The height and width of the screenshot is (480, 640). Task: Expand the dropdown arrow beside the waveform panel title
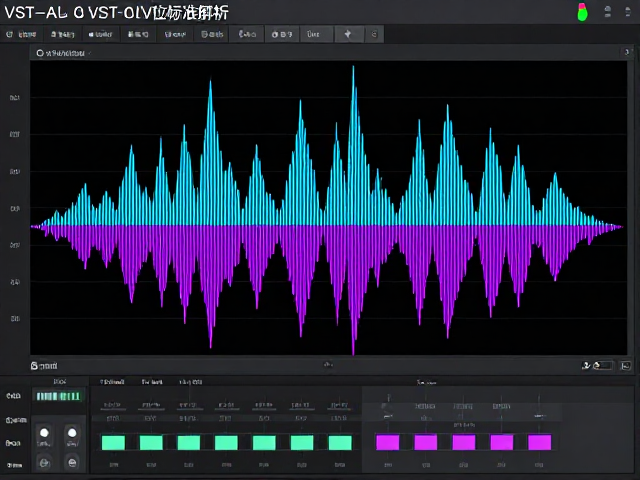(x=89, y=53)
